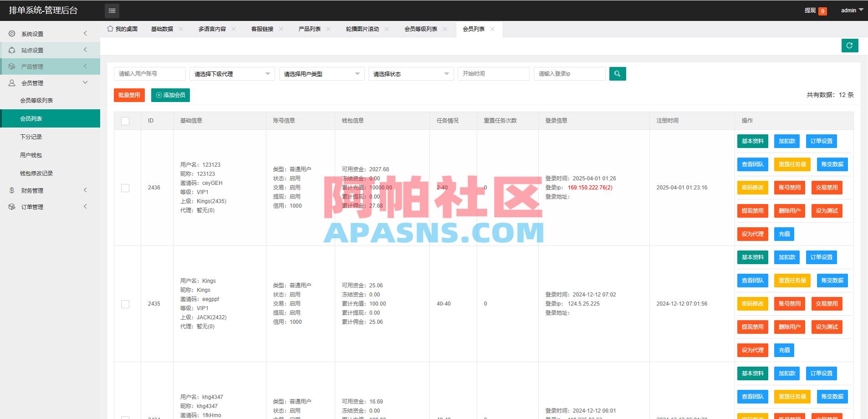Switch to the 产品列表 tab

click(310, 29)
